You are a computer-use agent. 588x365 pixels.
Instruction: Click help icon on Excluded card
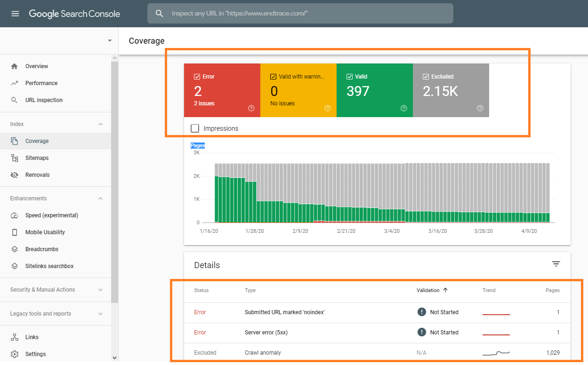click(x=480, y=108)
